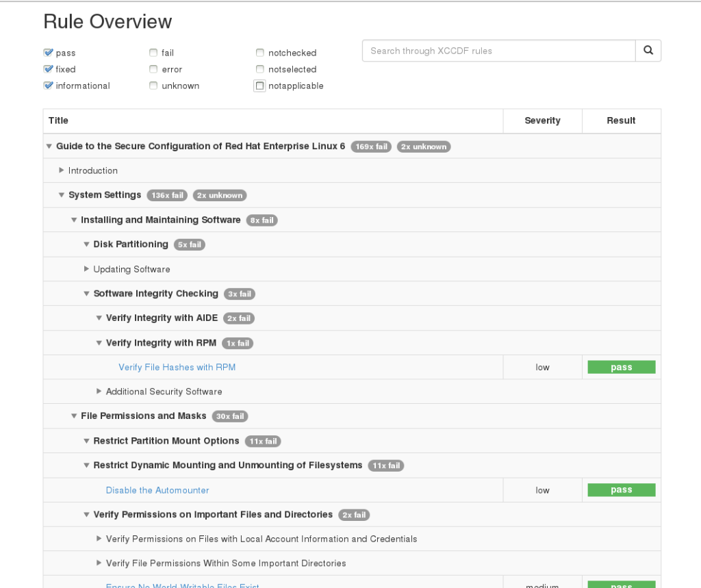Enable the error filter checkbox

[x=153, y=69]
